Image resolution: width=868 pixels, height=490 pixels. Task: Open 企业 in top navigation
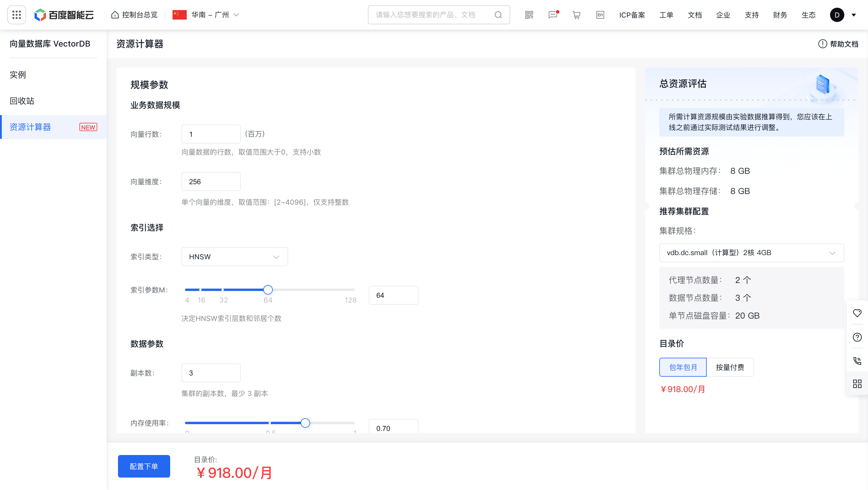[x=723, y=15]
